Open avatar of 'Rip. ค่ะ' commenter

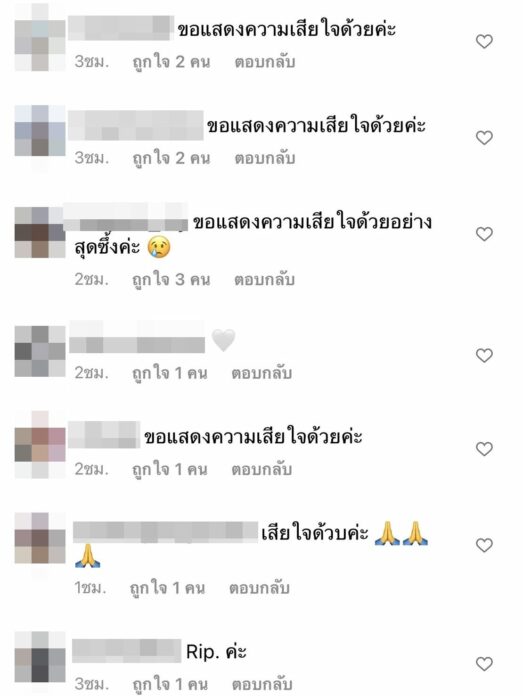tap(40, 657)
